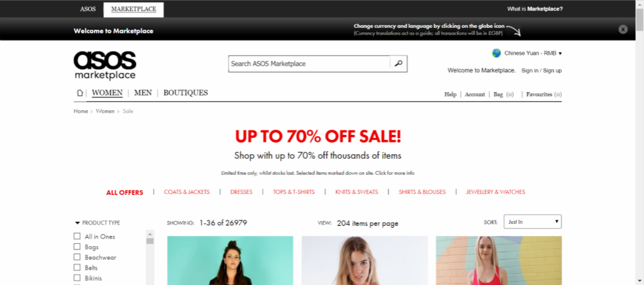Viewport: 644px width, 285px height.
Task: Close the Welcome to Marketplace banner
Action: 623,29
